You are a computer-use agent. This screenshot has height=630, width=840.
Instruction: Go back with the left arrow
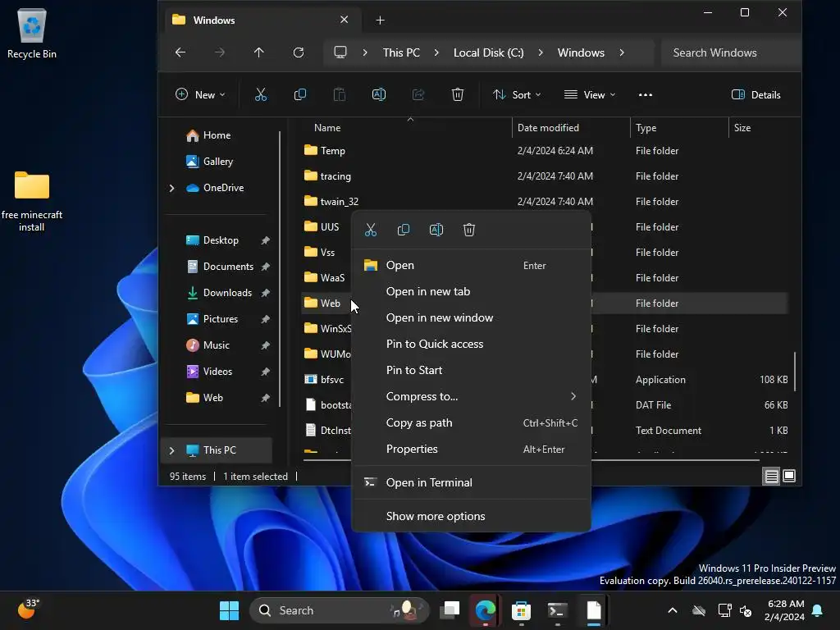click(x=180, y=52)
